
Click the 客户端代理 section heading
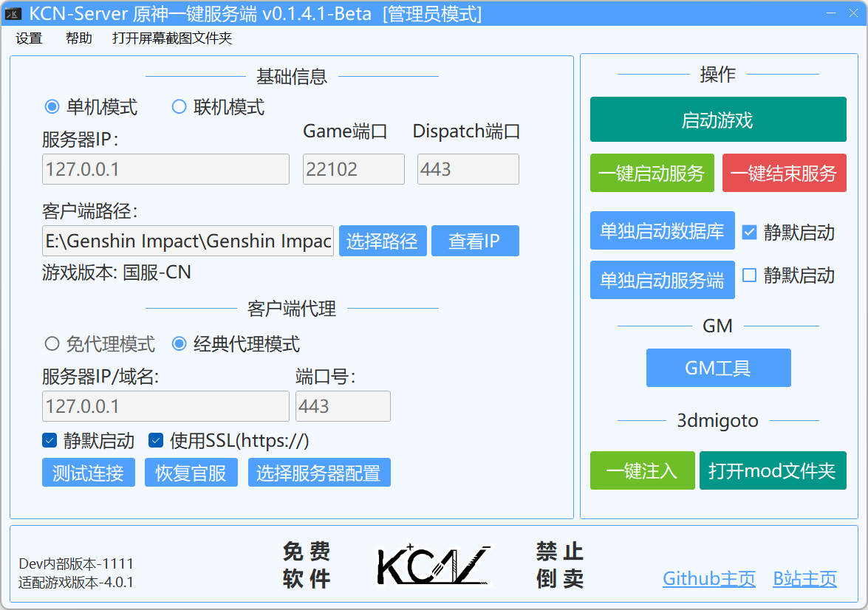click(292, 308)
